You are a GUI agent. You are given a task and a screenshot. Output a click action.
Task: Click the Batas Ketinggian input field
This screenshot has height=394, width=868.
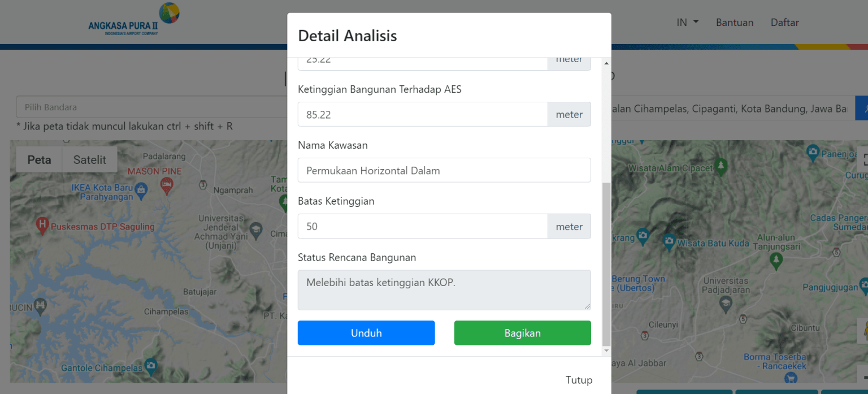[x=422, y=226]
